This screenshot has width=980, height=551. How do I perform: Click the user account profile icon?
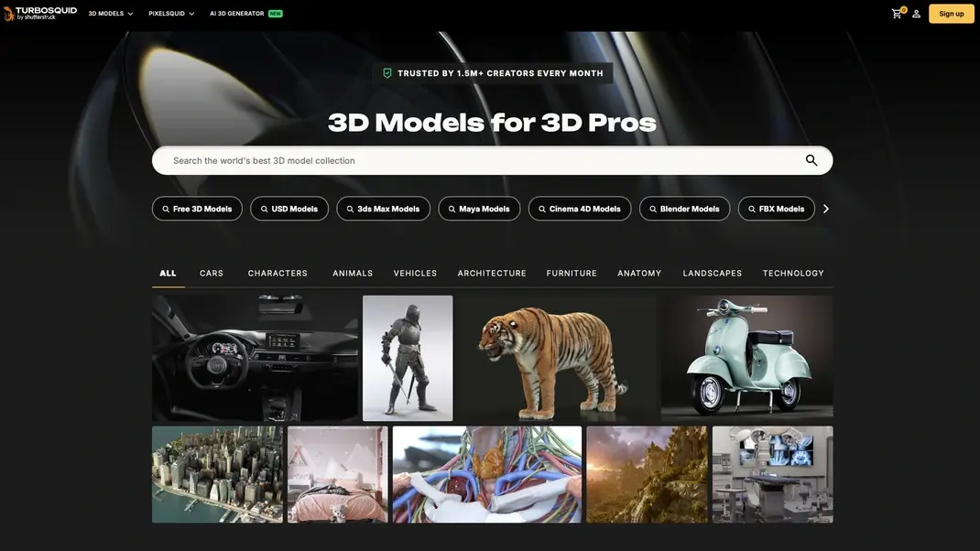(916, 14)
